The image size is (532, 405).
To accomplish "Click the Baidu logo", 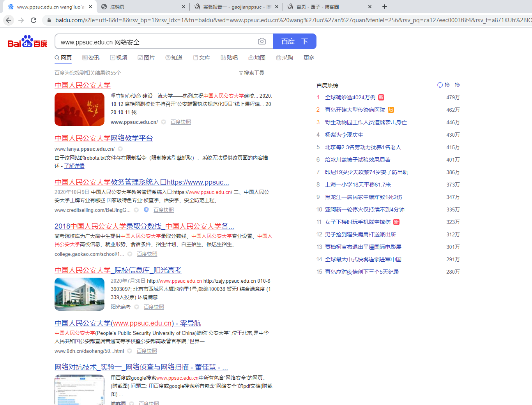I will click(x=28, y=41).
